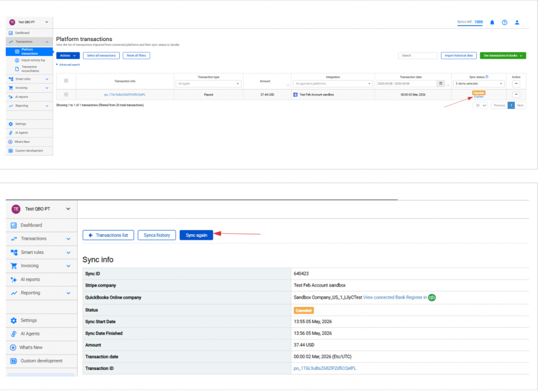Expand Advanced search section
Image resolution: width=538 pixels, height=392 pixels.
tap(68, 65)
